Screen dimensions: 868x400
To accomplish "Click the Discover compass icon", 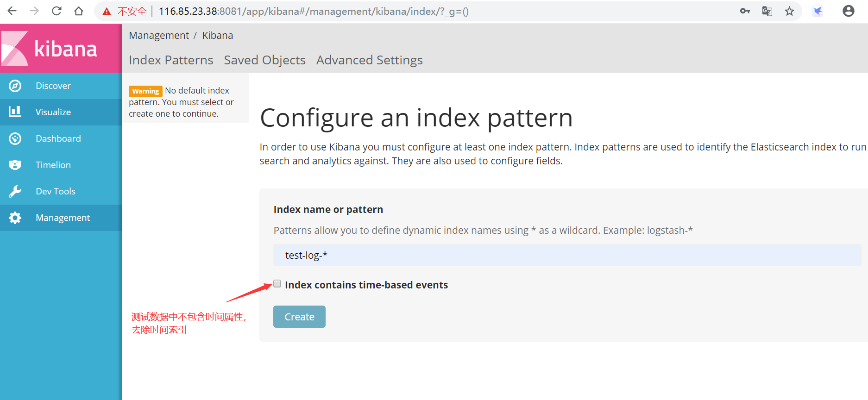I will (15, 86).
